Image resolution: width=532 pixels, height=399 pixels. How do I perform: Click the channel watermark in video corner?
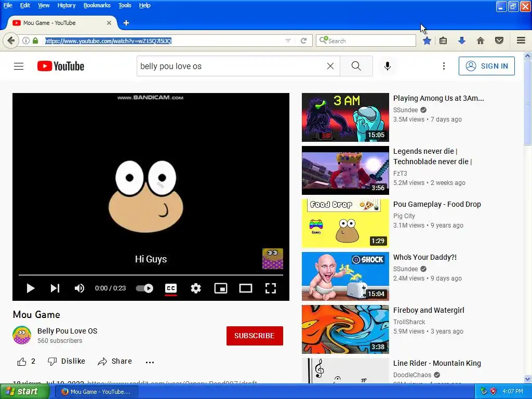[272, 259]
